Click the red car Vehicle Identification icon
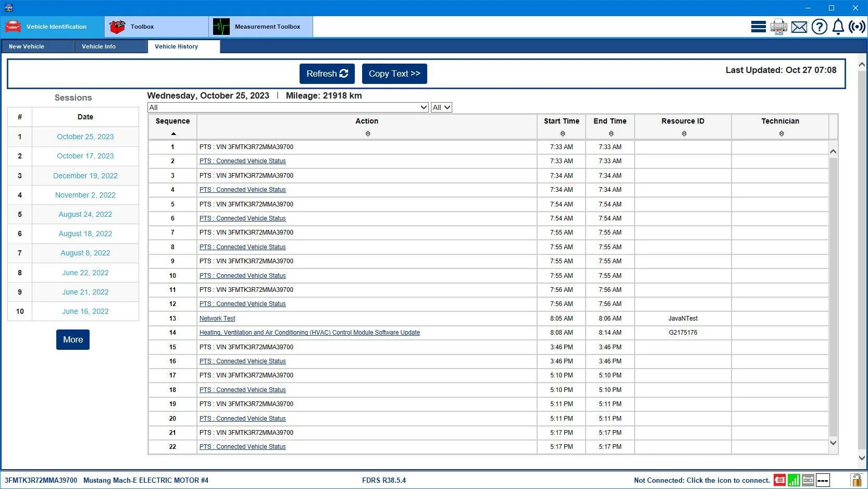 point(13,27)
